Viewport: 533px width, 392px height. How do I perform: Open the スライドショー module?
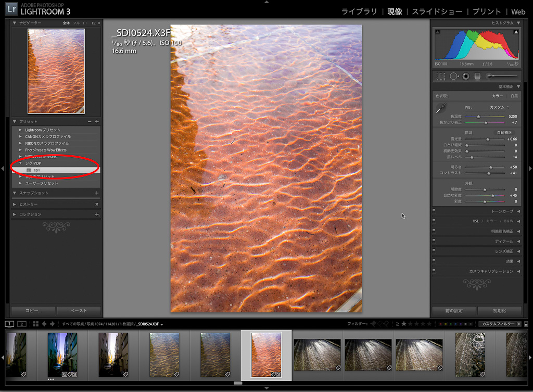point(436,11)
